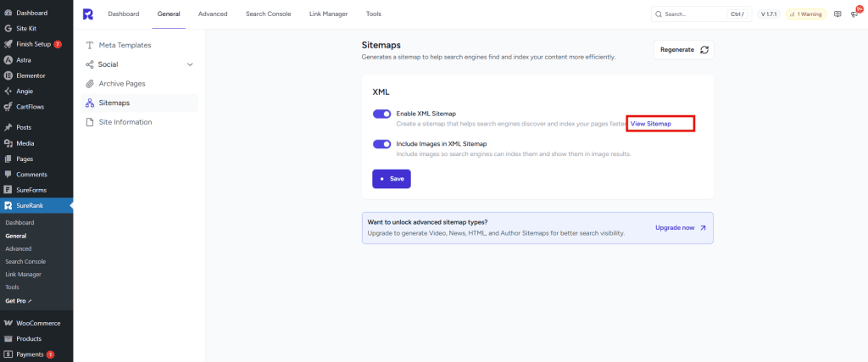
Task: Select Sitemaps in settings list
Action: [x=140, y=103]
